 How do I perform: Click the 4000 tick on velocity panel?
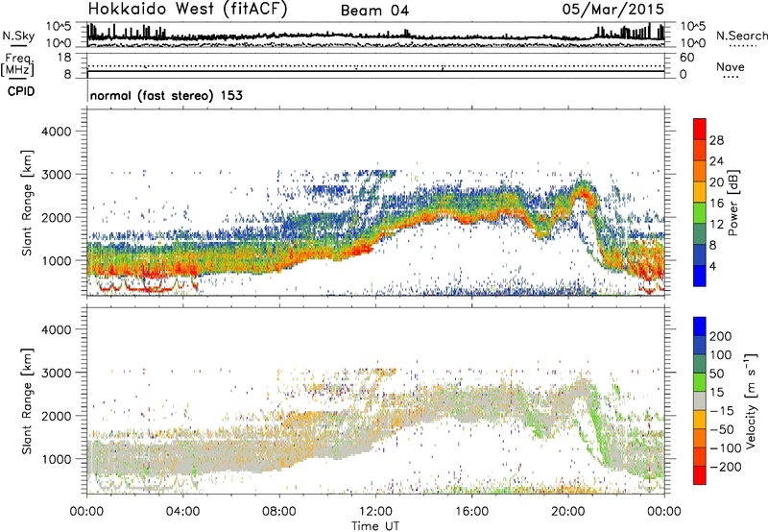pyautogui.click(x=57, y=329)
